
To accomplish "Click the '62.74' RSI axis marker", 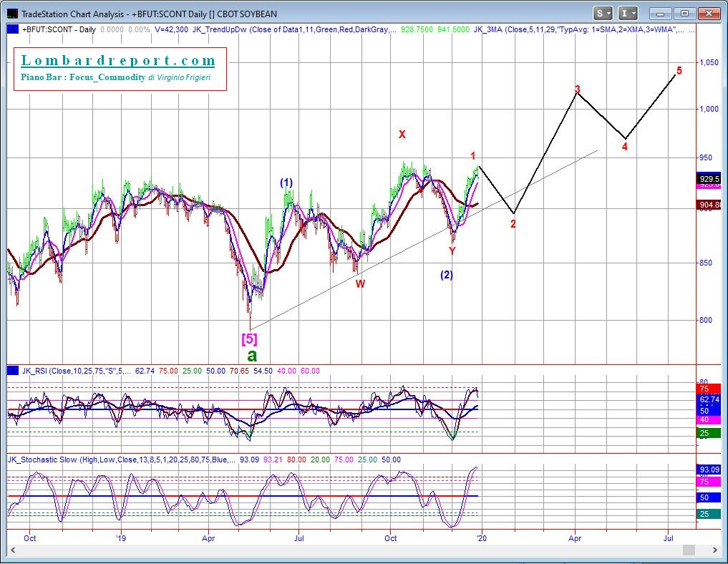I will click(x=709, y=399).
